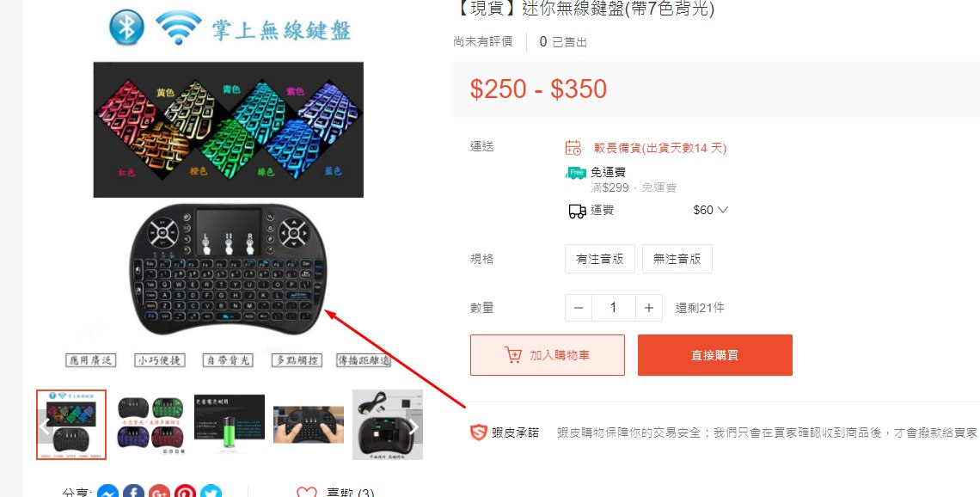Share product on Facebook

coord(134,493)
